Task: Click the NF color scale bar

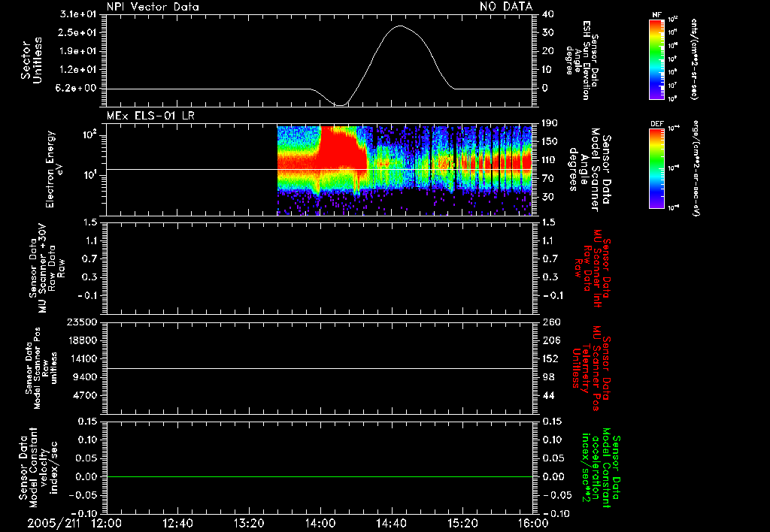Action: pos(657,59)
